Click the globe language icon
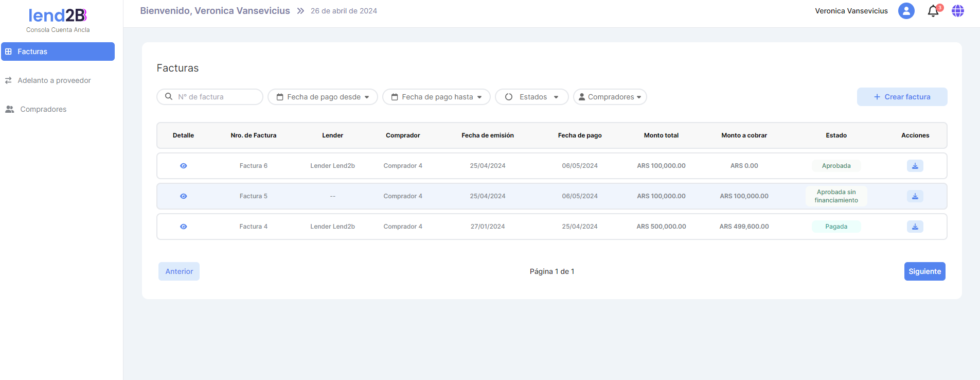The width and height of the screenshot is (980, 380). tap(957, 11)
